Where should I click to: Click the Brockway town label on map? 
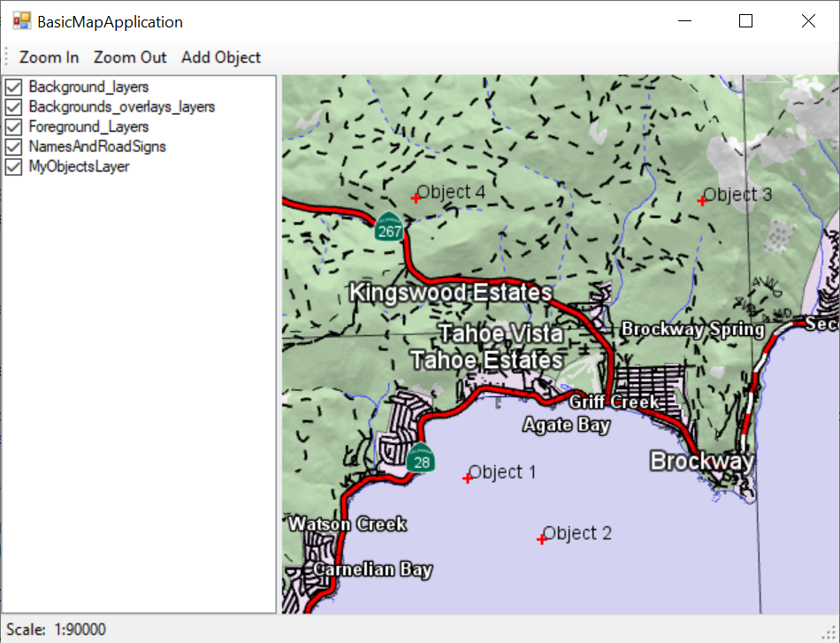[702, 461]
